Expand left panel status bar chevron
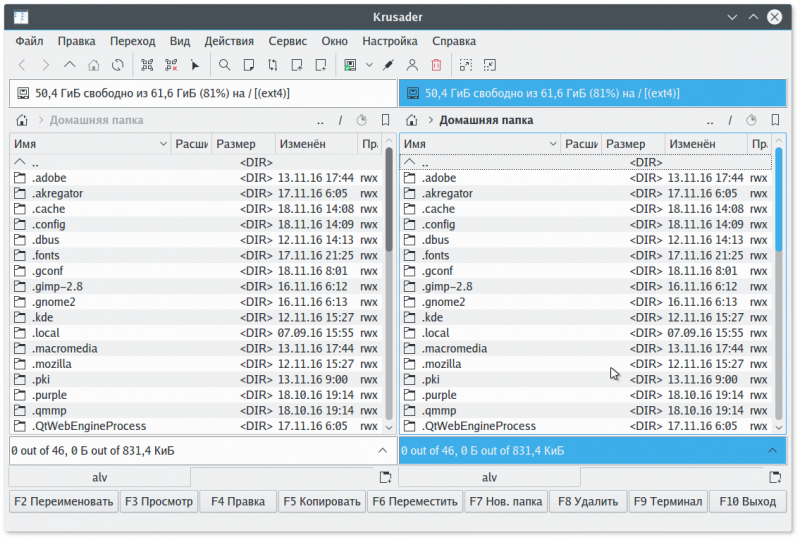Image resolution: width=800 pixels, height=540 pixels. pos(383,451)
